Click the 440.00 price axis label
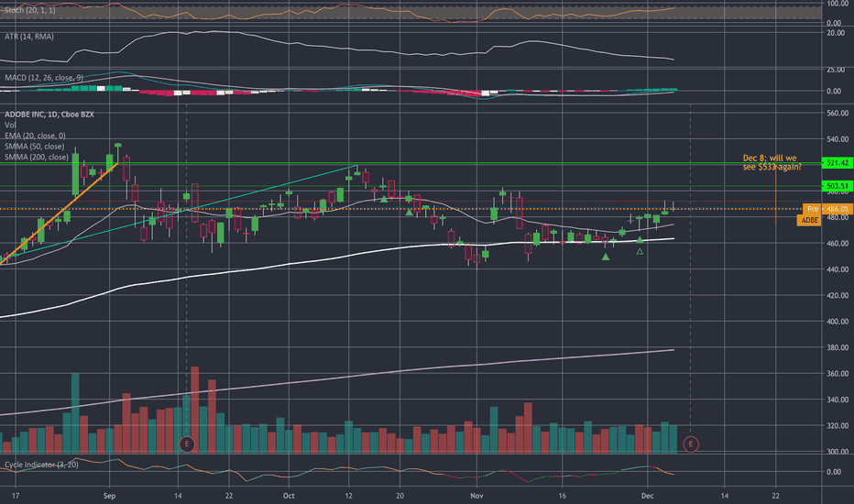Image resolution: width=854 pixels, height=504 pixels. click(x=838, y=269)
